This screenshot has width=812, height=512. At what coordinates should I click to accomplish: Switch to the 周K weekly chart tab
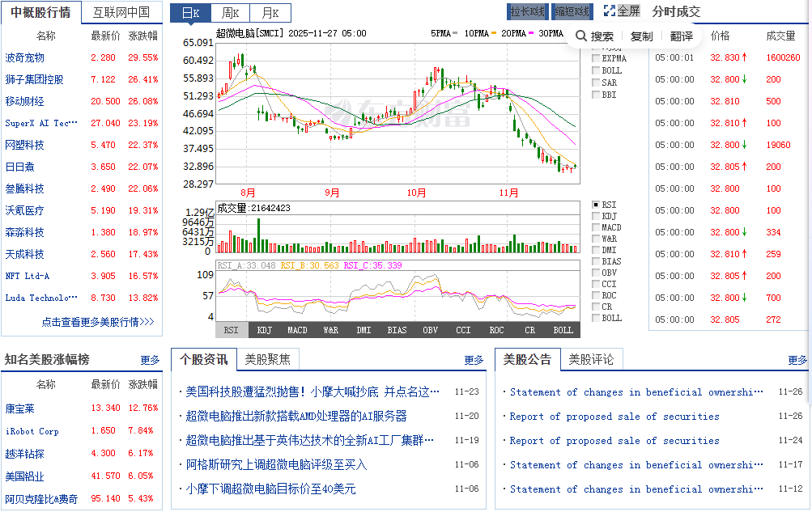[x=231, y=13]
